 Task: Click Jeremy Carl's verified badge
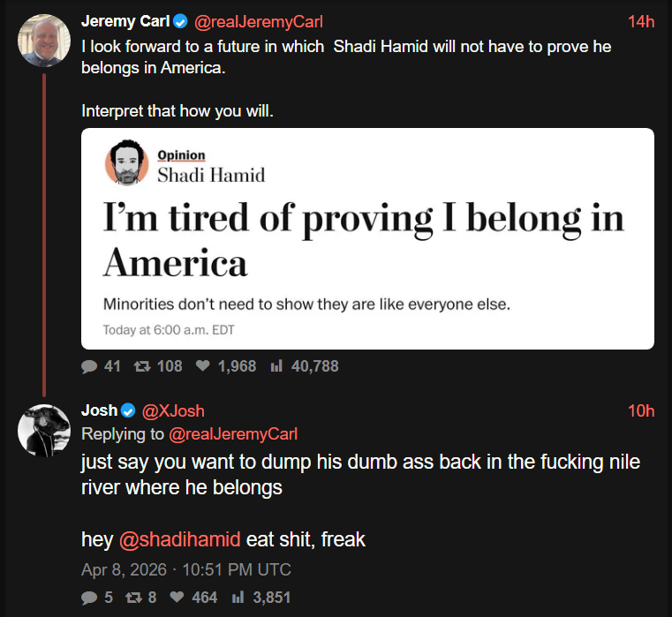click(x=181, y=21)
